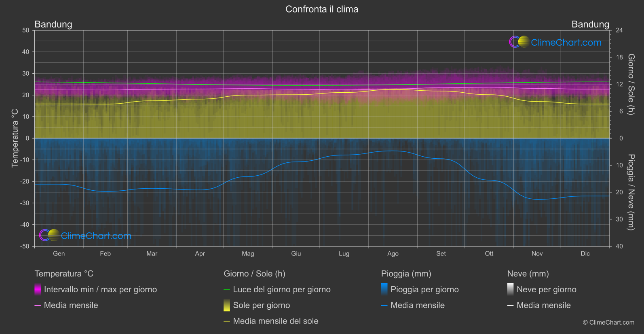Screen dimensions: 644x334
Task: Click the ClimeChart logo icon at bottom left
Action: pos(49,235)
